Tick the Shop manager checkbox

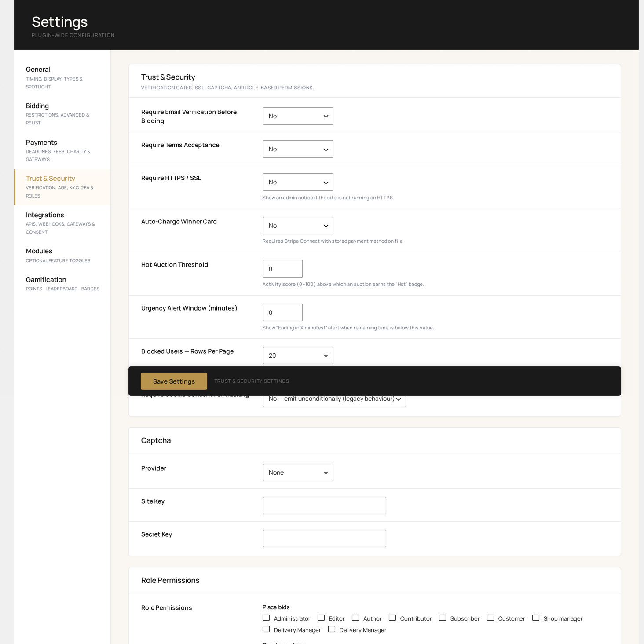point(536,618)
